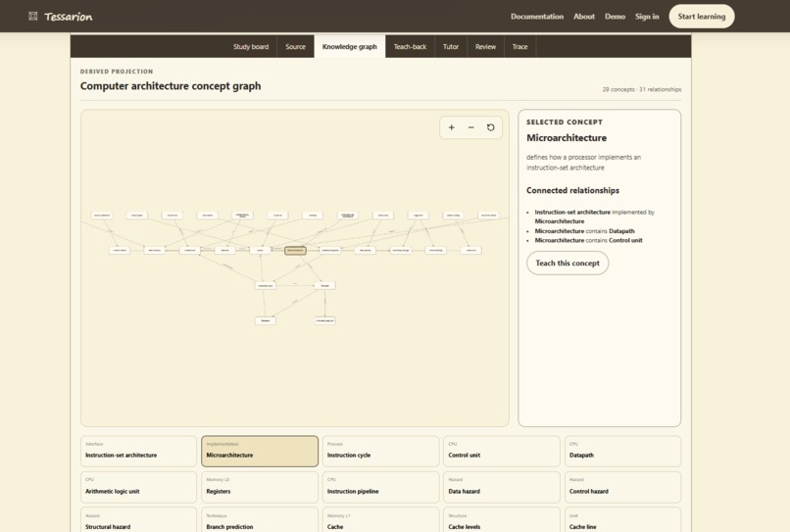Select the Branch prediction concept card
The width and height of the screenshot is (790, 532).
coord(260,520)
